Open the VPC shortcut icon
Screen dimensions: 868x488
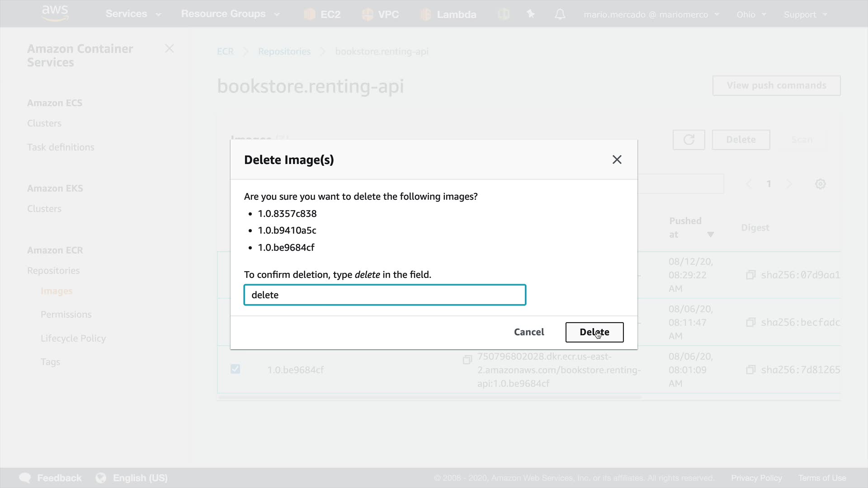pyautogui.click(x=368, y=14)
